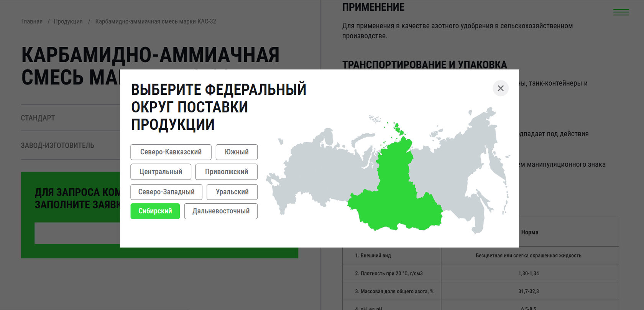Image resolution: width=644 pixels, height=310 pixels.
Task: Click the highlighted Сибирский district button
Action: (155, 211)
